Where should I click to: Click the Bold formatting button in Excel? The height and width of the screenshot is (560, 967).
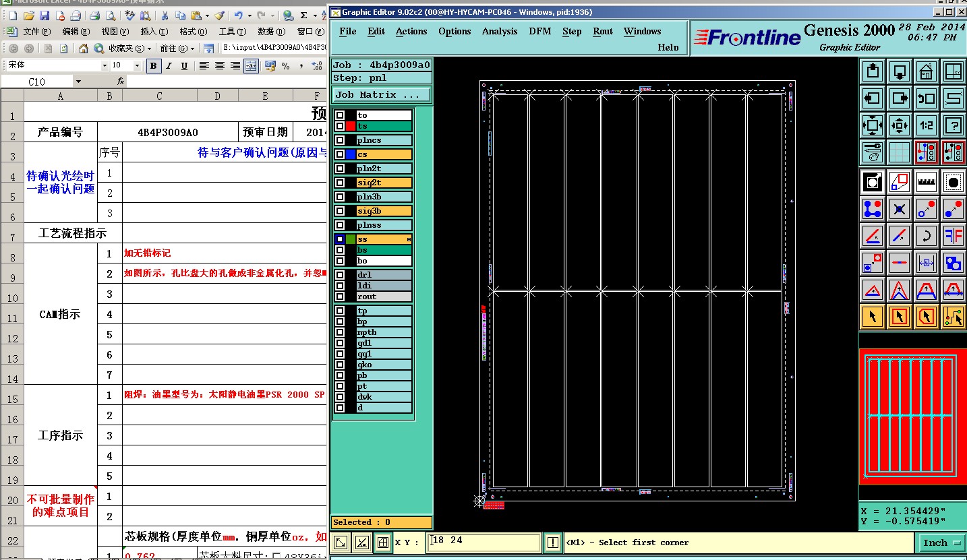[x=154, y=65]
